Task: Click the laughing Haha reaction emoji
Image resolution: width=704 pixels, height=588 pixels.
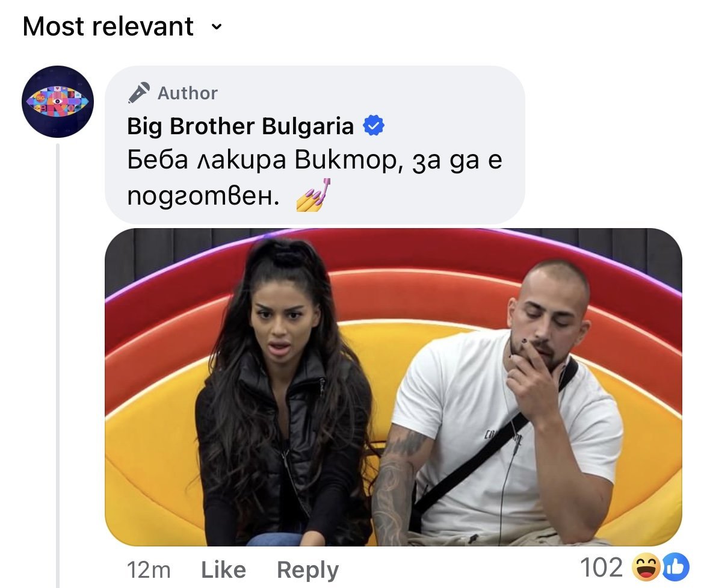Action: tap(646, 568)
